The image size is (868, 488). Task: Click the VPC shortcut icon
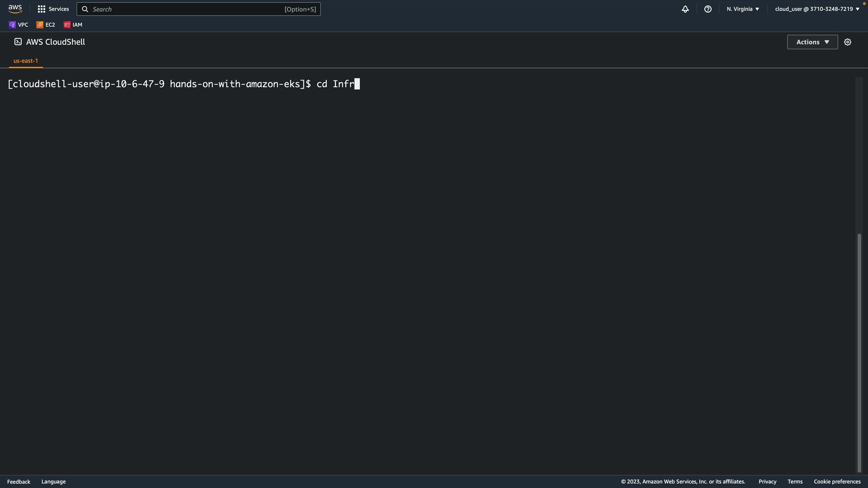(x=12, y=25)
